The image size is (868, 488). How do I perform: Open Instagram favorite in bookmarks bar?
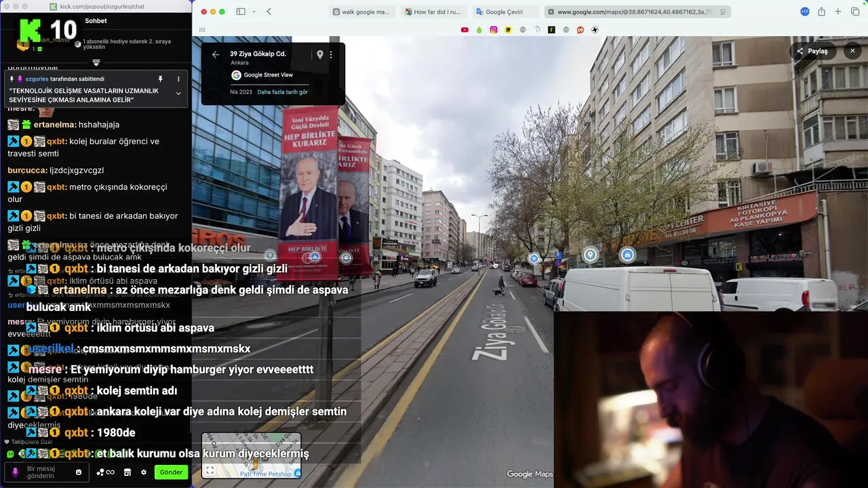tap(494, 30)
